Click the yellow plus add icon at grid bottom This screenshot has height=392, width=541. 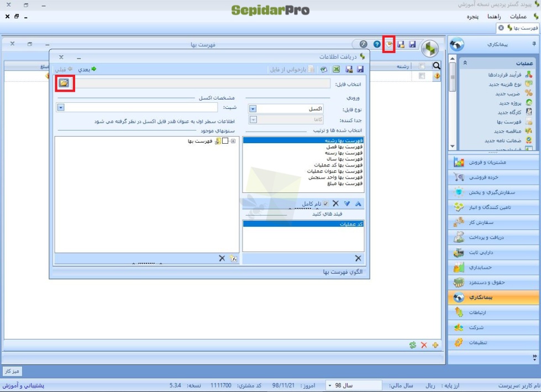pos(435,345)
